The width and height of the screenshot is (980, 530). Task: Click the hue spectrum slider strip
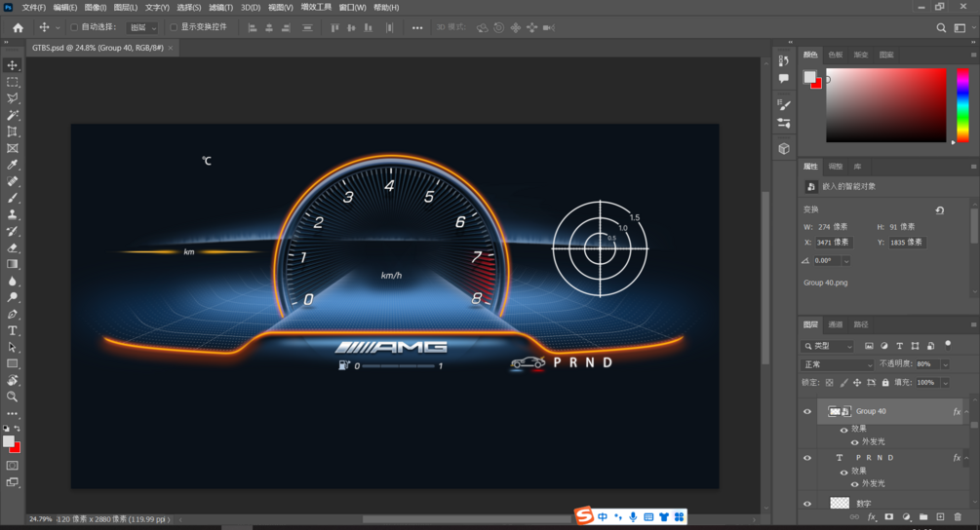(962, 105)
